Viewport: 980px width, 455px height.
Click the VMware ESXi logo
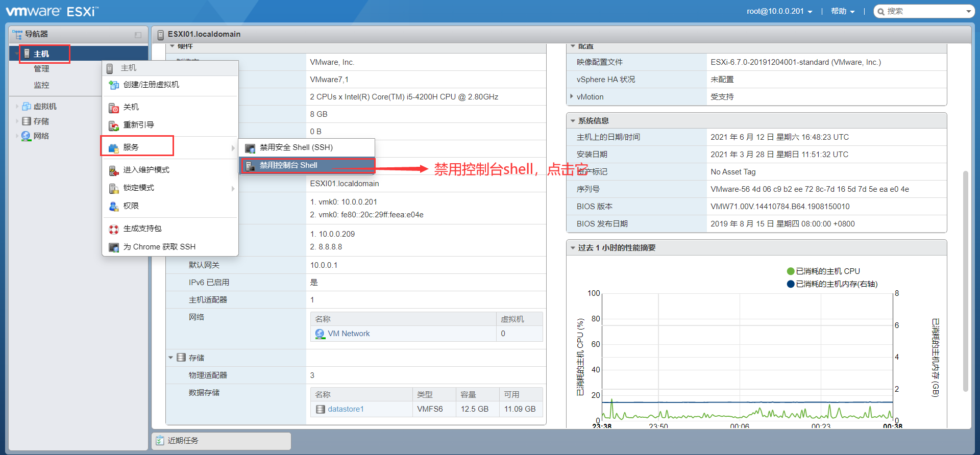pos(52,11)
